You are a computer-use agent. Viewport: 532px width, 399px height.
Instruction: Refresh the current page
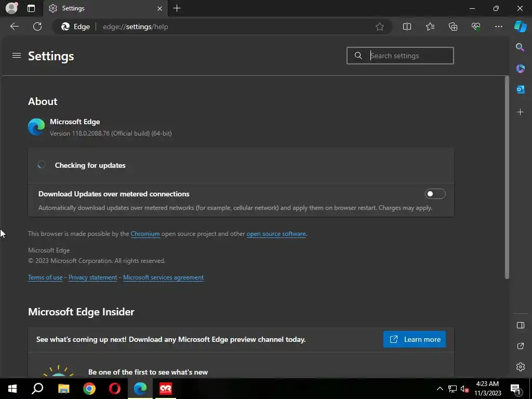[x=37, y=26]
